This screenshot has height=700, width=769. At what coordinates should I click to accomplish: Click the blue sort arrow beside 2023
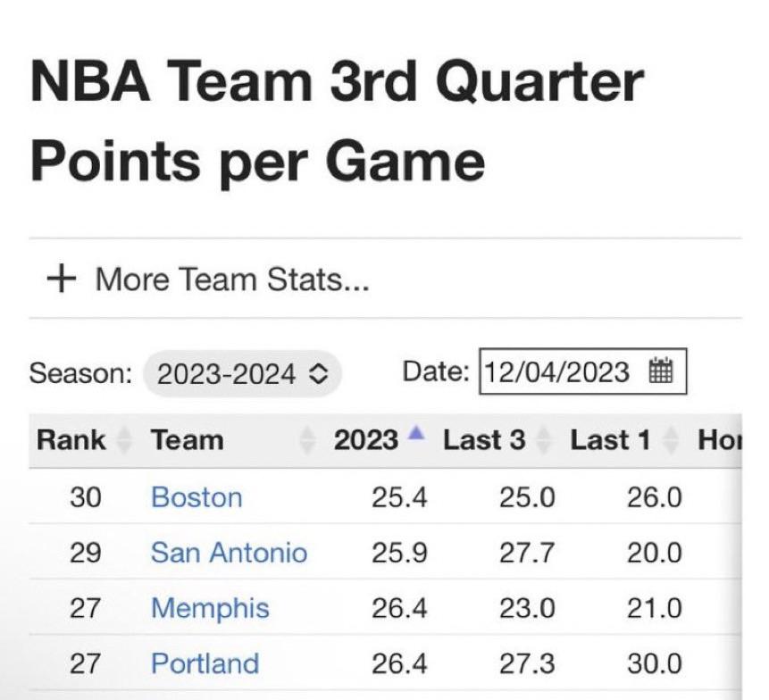pos(414,435)
